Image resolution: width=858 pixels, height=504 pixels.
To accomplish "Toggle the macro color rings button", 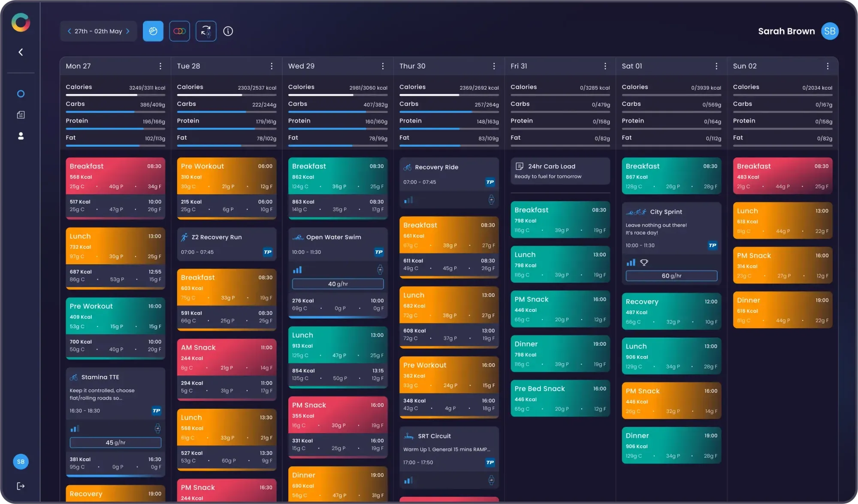I will click(x=179, y=31).
